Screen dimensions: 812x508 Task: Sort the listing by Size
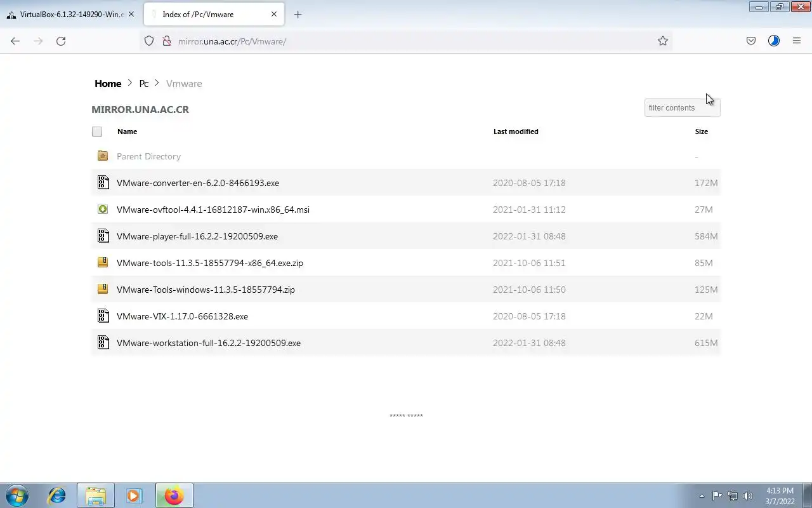point(701,131)
